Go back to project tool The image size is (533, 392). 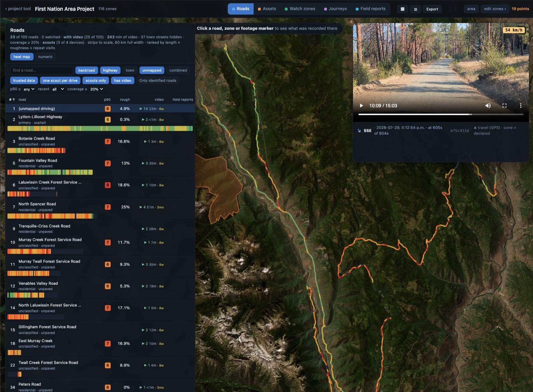point(18,9)
